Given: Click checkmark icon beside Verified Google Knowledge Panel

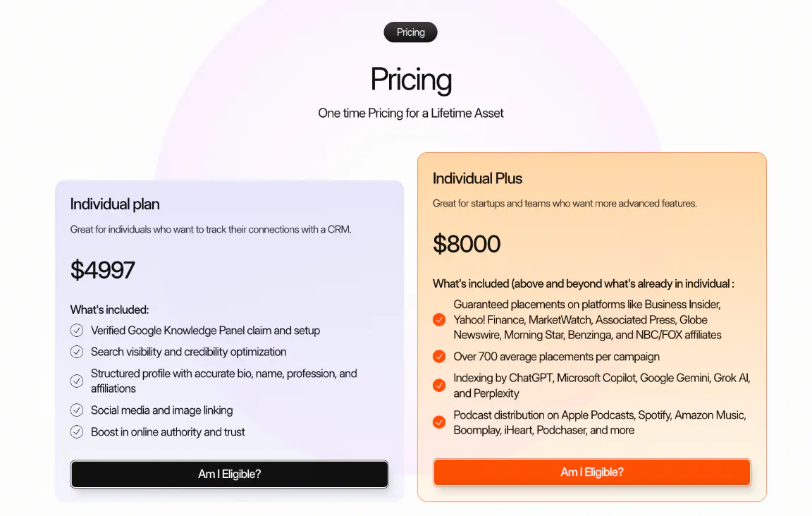Looking at the screenshot, I should (77, 330).
